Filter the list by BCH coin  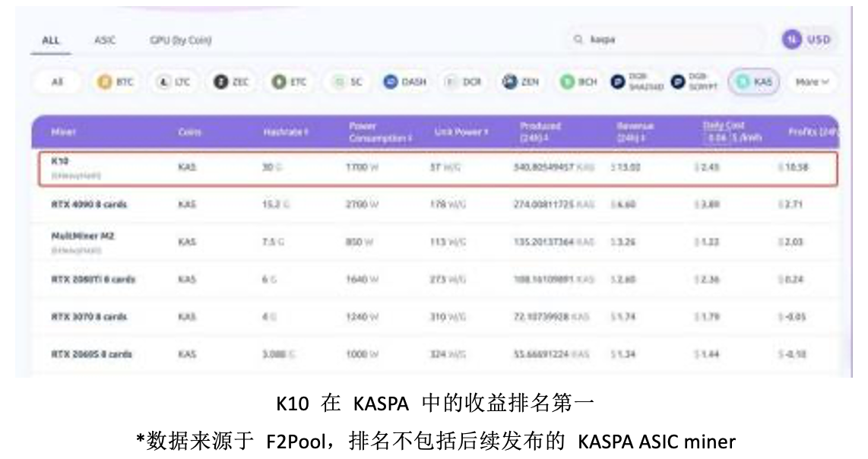coord(579,82)
